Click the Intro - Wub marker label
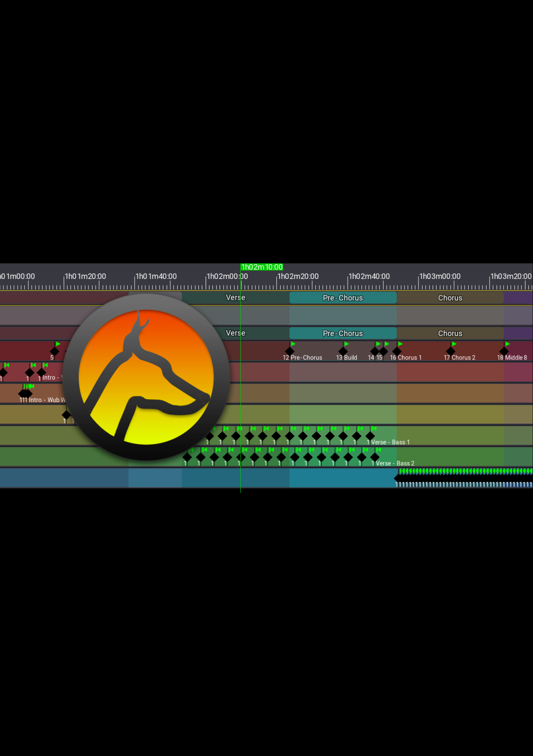Viewport: 533px width, 756px height. 47,400
